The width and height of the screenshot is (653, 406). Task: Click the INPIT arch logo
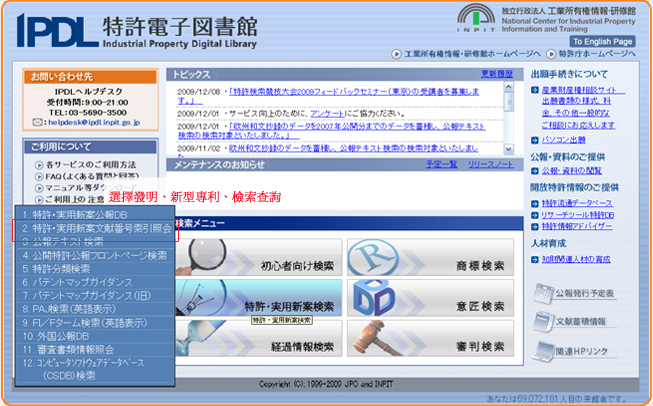(476, 18)
